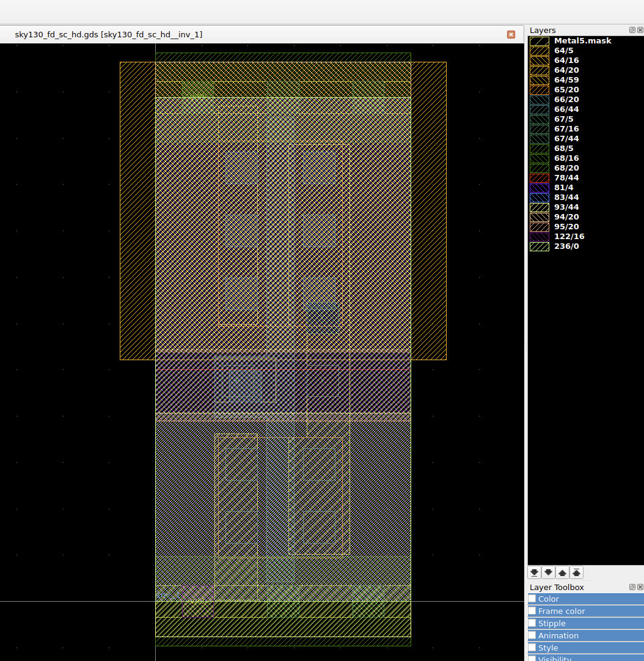Viewport: 644px width, 661px height.
Task: Select the sky130_fd_sc_hd.gds tab
Action: 109,35
